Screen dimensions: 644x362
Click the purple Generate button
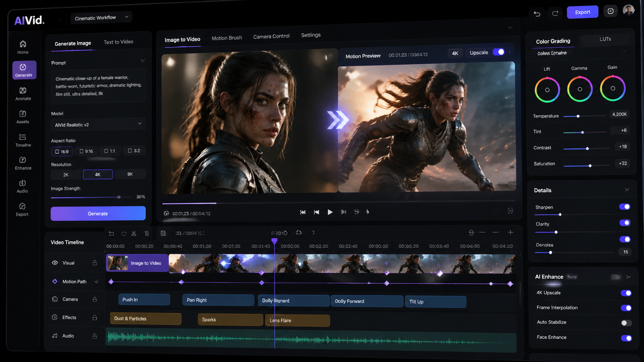point(98,214)
